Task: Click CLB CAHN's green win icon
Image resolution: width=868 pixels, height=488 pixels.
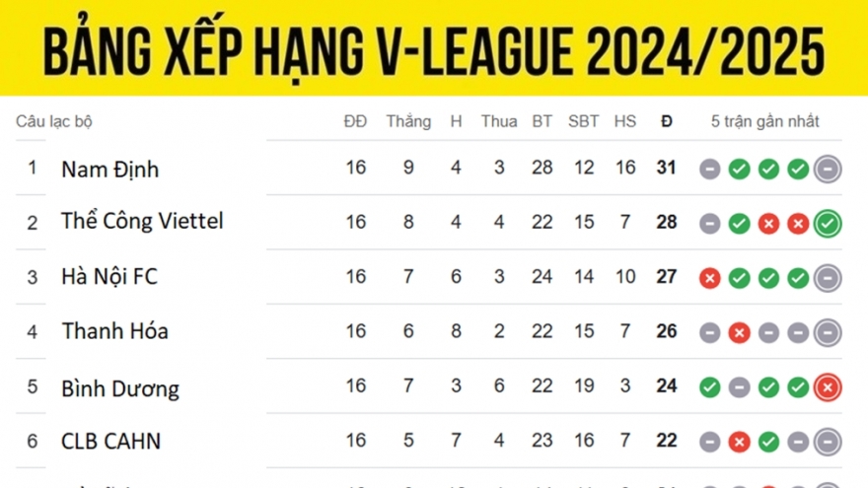Action: click(768, 442)
